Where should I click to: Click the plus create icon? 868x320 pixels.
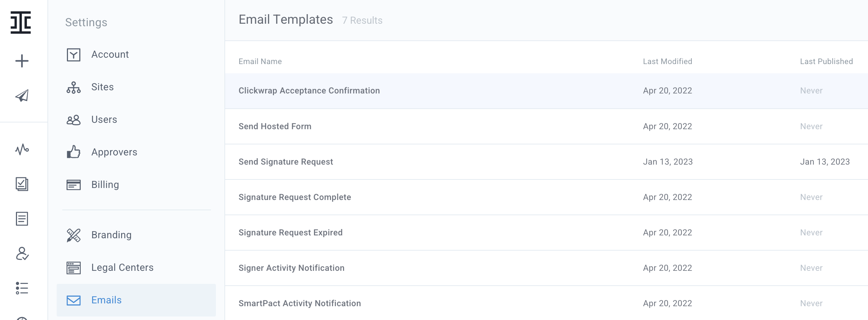click(22, 61)
